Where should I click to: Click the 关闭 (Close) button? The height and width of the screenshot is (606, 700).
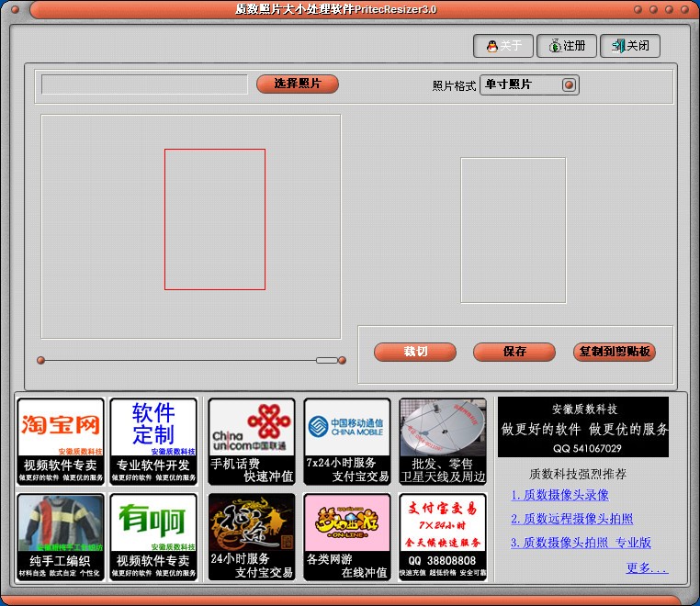point(630,46)
